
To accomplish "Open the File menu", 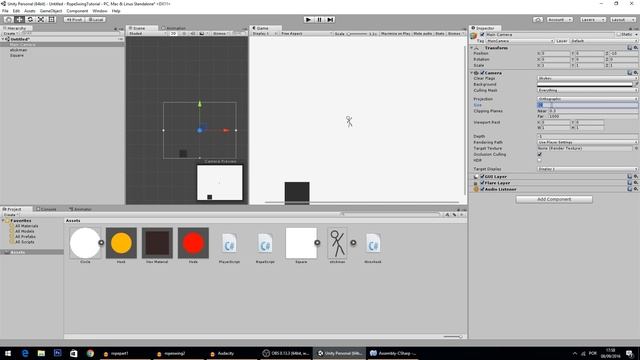I will click(5, 11).
